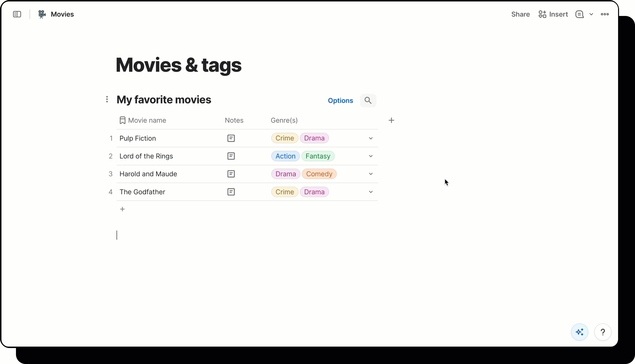Click the Share button
Image resolution: width=635 pixels, height=364 pixels.
coord(520,14)
